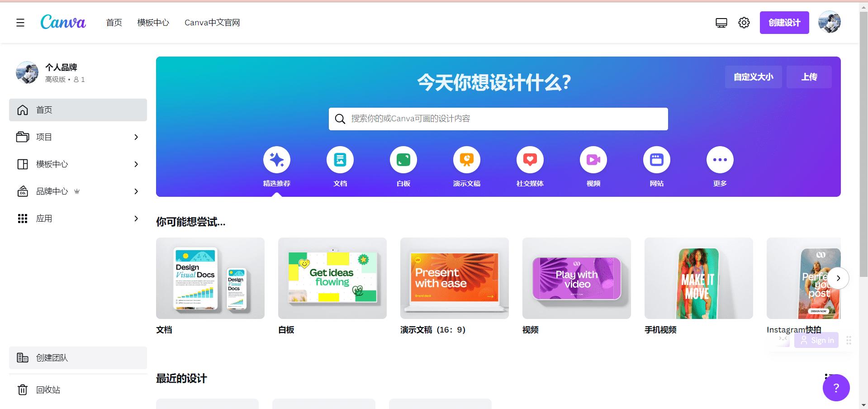Select the 精选推荐 icon in the design bar
Viewport: 868px width, 409px height.
point(276,159)
